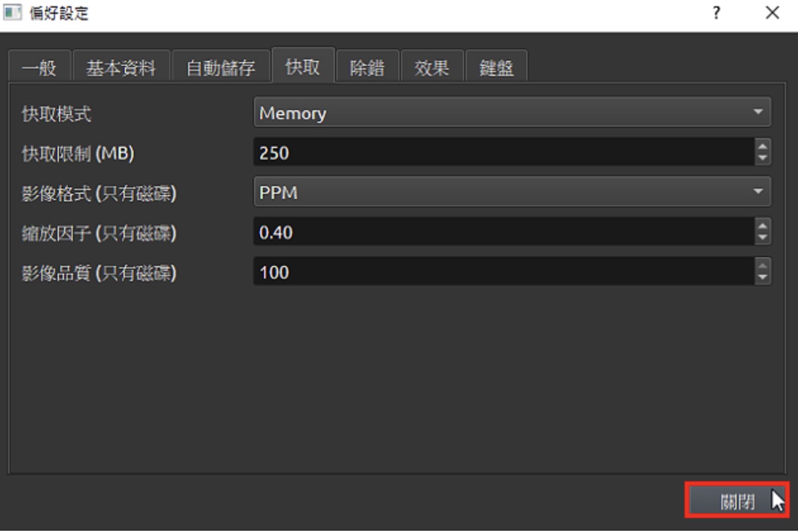Decrease 縮放因子 with the down arrow
Screen dimensions: 798x532
(x=763, y=239)
